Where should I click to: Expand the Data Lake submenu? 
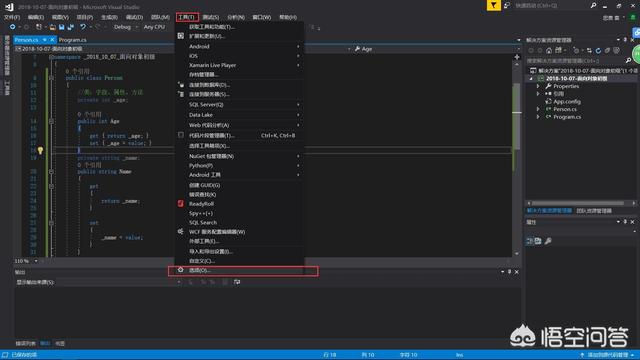tap(240, 115)
